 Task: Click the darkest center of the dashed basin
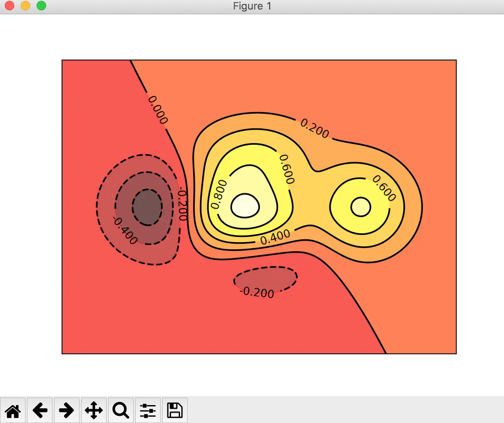(x=147, y=208)
